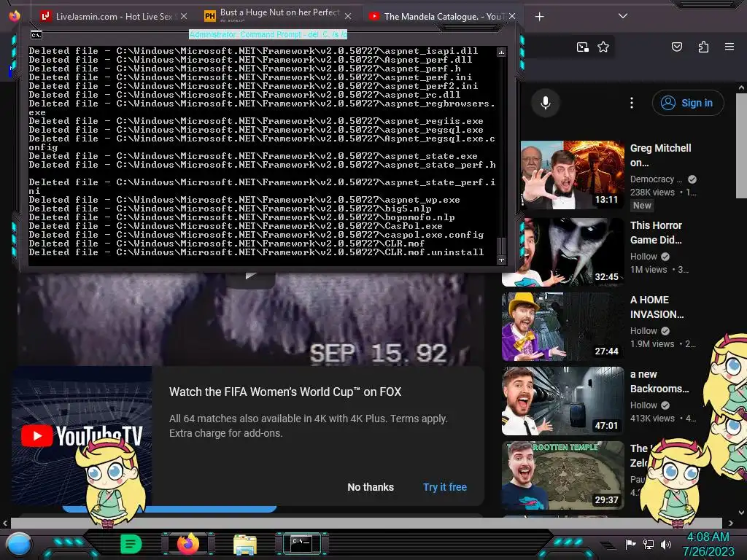
Task: Open the green notes app on taskbar
Action: pos(131,544)
